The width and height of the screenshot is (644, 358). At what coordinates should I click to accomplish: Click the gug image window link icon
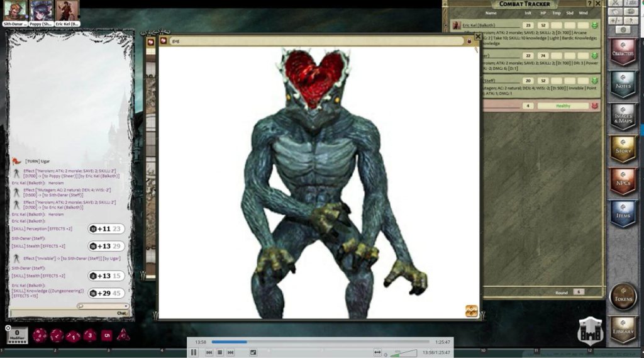(x=164, y=41)
